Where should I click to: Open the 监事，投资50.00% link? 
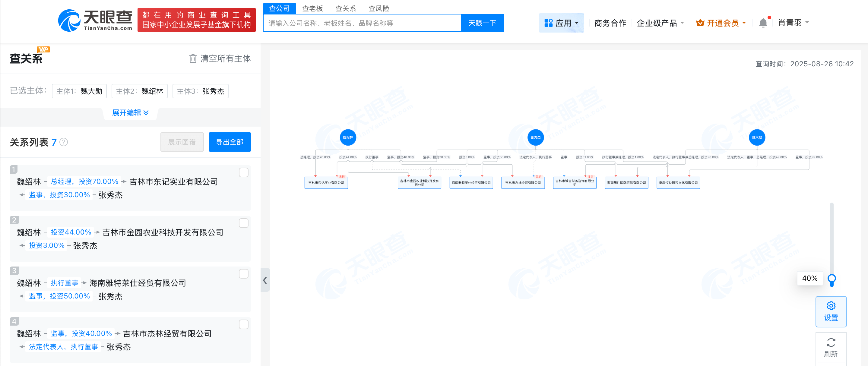[59, 296]
